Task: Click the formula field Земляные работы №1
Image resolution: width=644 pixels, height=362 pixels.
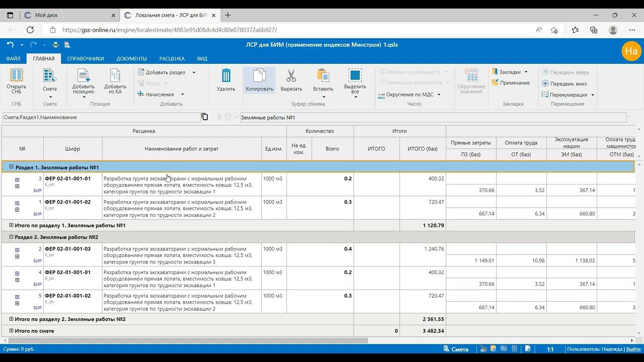Action: pyautogui.click(x=433, y=117)
